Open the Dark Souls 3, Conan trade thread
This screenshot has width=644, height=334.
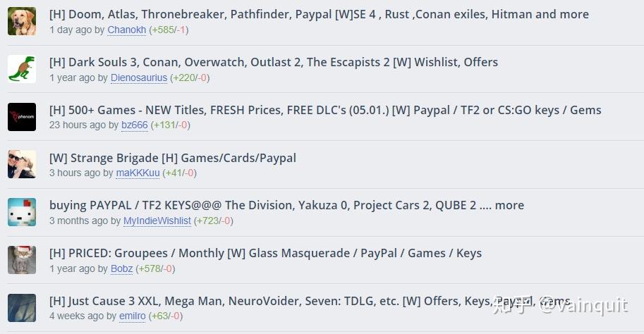coord(274,62)
